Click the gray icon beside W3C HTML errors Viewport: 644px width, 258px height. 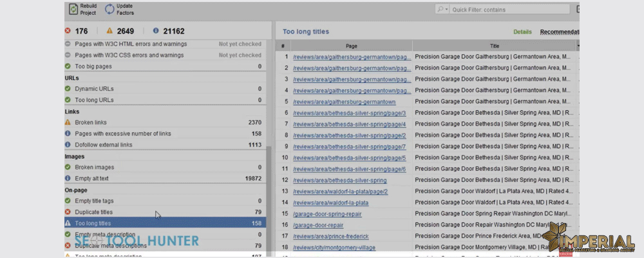click(68, 44)
